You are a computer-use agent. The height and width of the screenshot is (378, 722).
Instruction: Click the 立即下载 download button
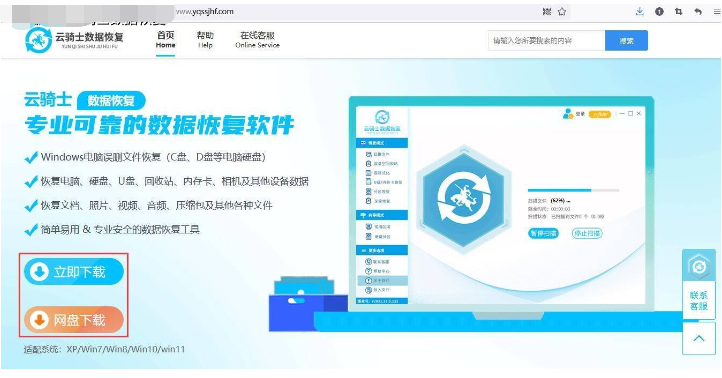tap(74, 272)
